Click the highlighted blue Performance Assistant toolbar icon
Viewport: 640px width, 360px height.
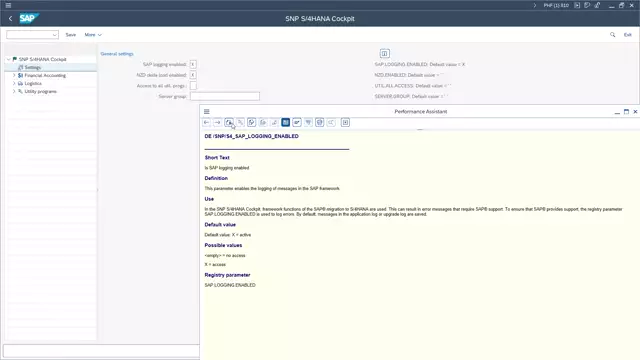click(286, 122)
